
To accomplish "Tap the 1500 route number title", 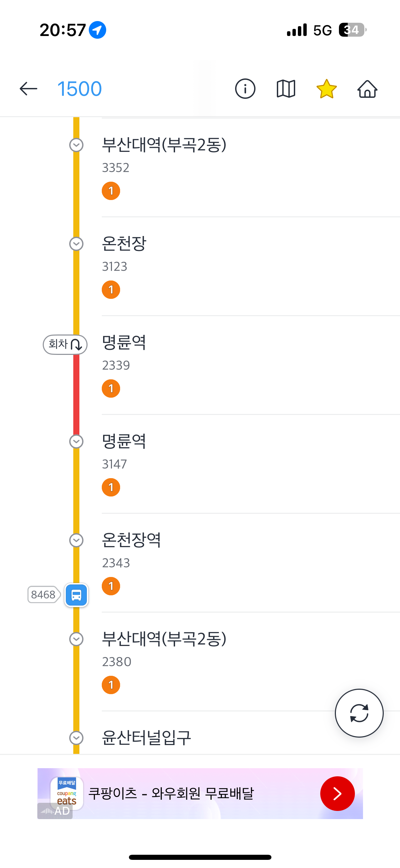I will point(79,89).
